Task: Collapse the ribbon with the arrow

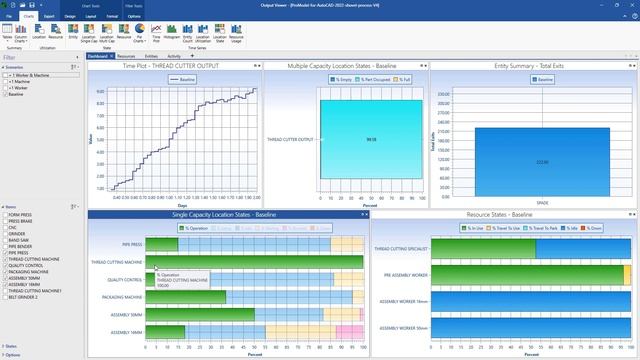Action: [625, 16]
